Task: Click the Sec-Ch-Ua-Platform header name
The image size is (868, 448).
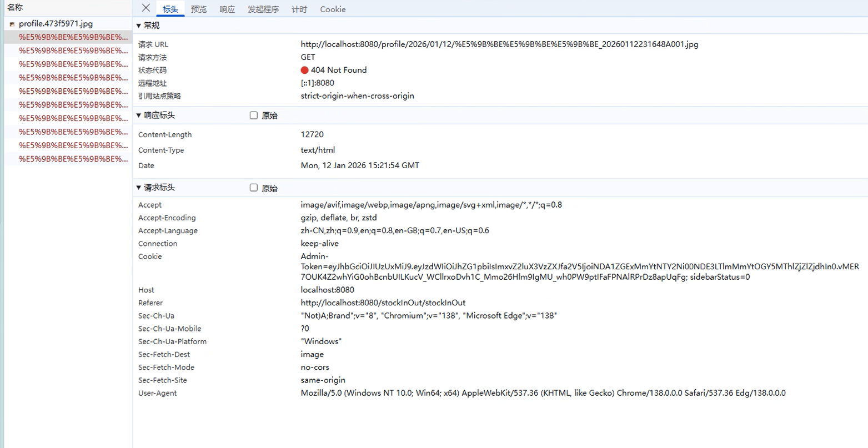Action: 172,341
